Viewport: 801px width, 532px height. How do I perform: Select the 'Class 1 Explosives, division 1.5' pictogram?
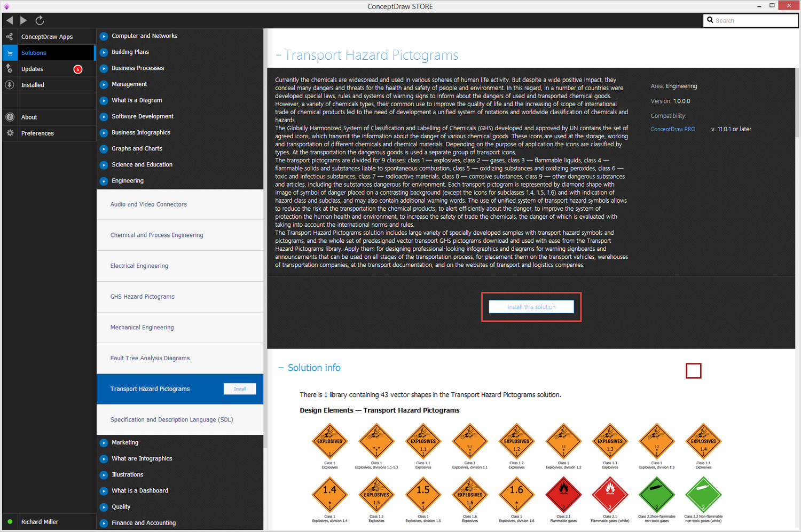(x=423, y=494)
